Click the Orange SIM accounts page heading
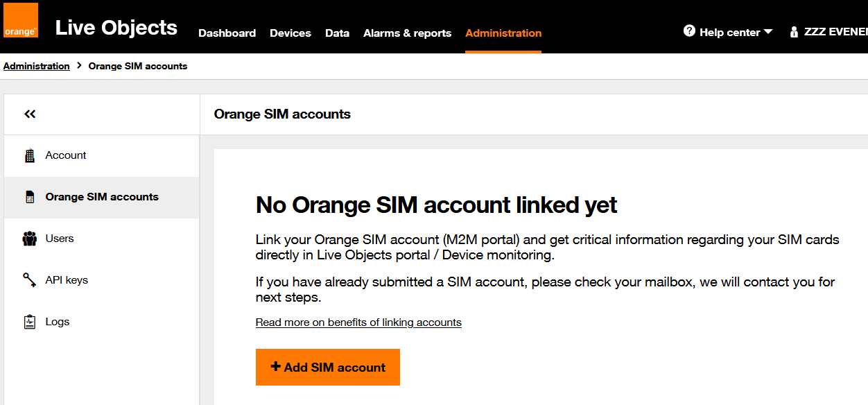 click(281, 114)
